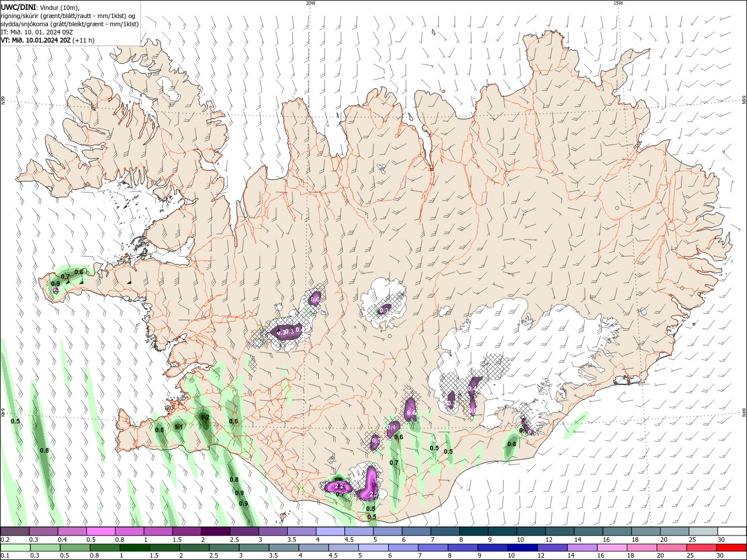The width and height of the screenshot is (747, 560).
Task: Select the dark teal 8 swatch in the top legend row
Action: 474,531
